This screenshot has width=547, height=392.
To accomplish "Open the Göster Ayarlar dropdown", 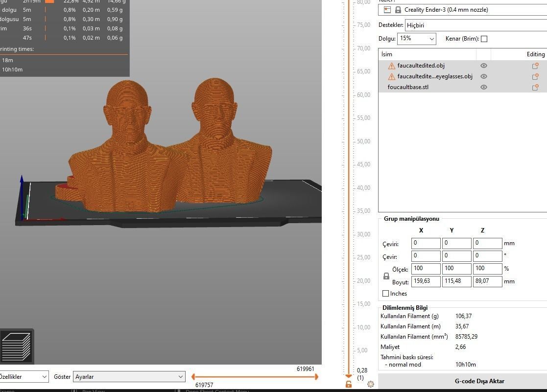I will [x=129, y=377].
